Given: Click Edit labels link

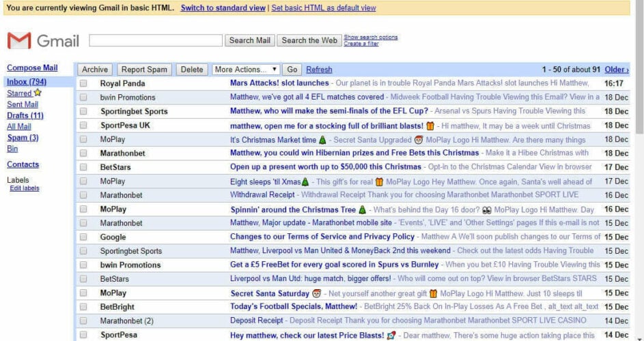Looking at the screenshot, I should tap(25, 188).
